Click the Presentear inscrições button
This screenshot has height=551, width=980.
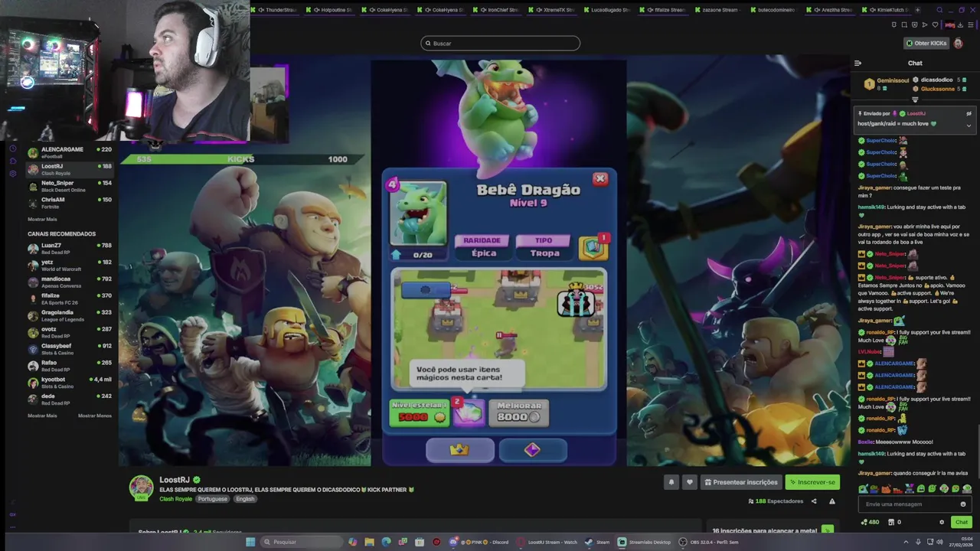coord(740,482)
